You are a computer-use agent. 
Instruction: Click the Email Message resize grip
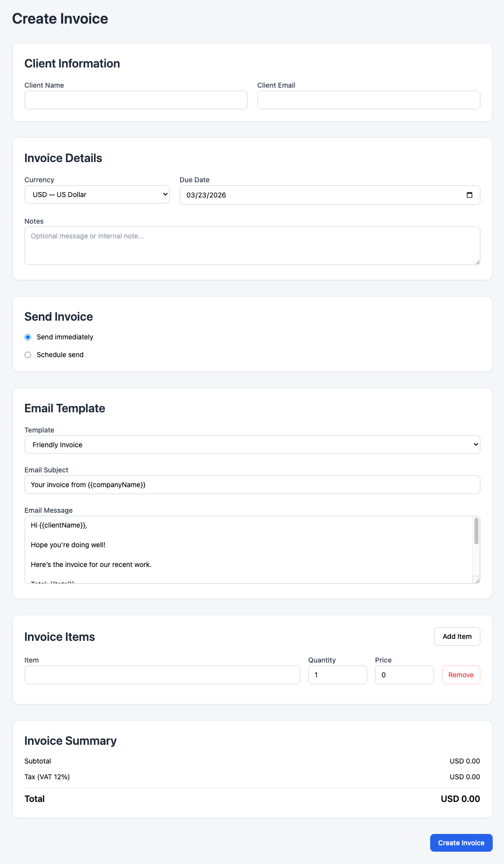tap(476, 580)
